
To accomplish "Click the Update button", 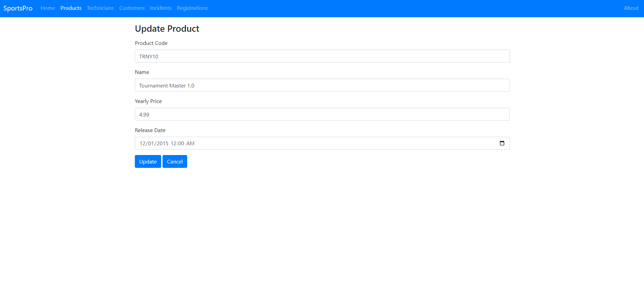I will tap(148, 161).
